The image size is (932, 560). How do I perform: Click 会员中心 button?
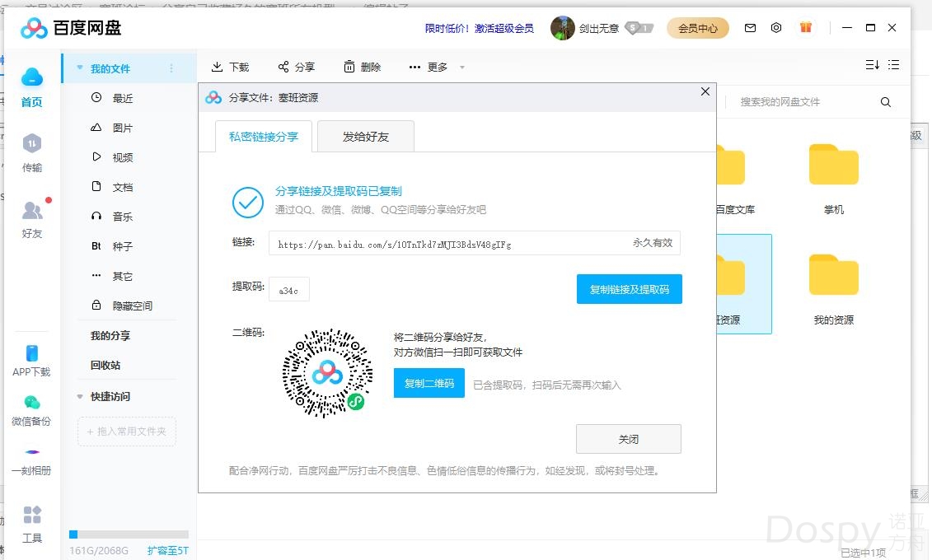pyautogui.click(x=698, y=28)
